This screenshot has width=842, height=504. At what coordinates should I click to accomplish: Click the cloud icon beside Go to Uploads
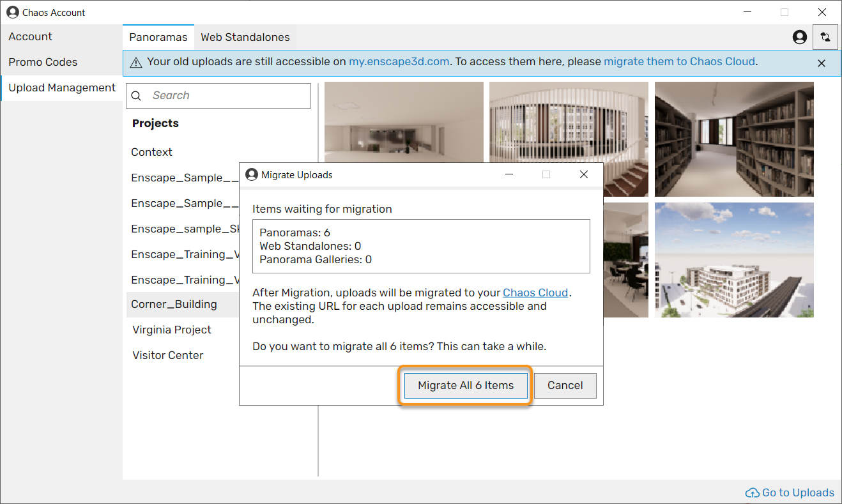pyautogui.click(x=753, y=493)
